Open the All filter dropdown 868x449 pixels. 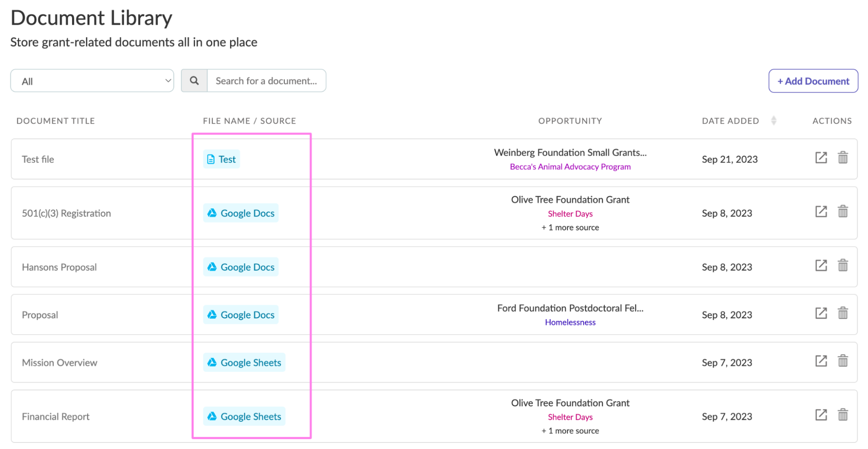[92, 81]
